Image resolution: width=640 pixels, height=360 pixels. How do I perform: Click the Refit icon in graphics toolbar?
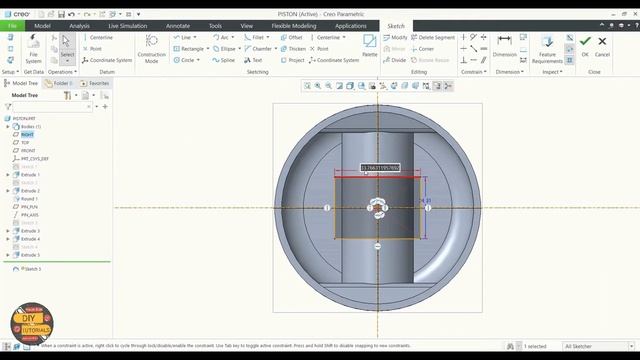307,86
